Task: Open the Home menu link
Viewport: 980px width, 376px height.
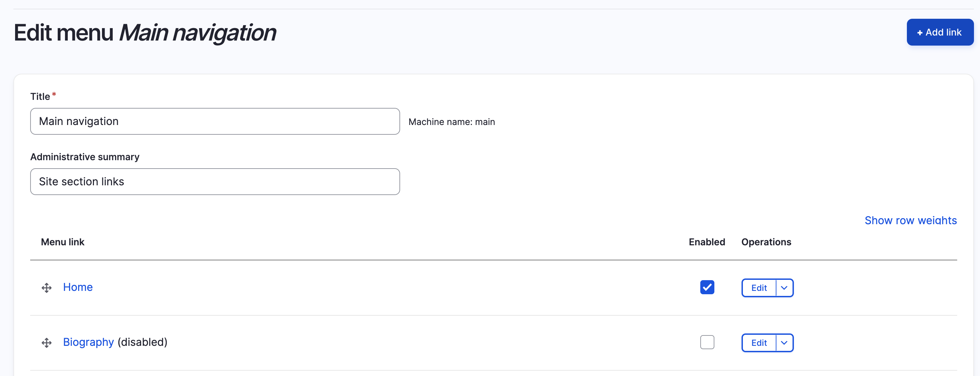Action: [77, 287]
